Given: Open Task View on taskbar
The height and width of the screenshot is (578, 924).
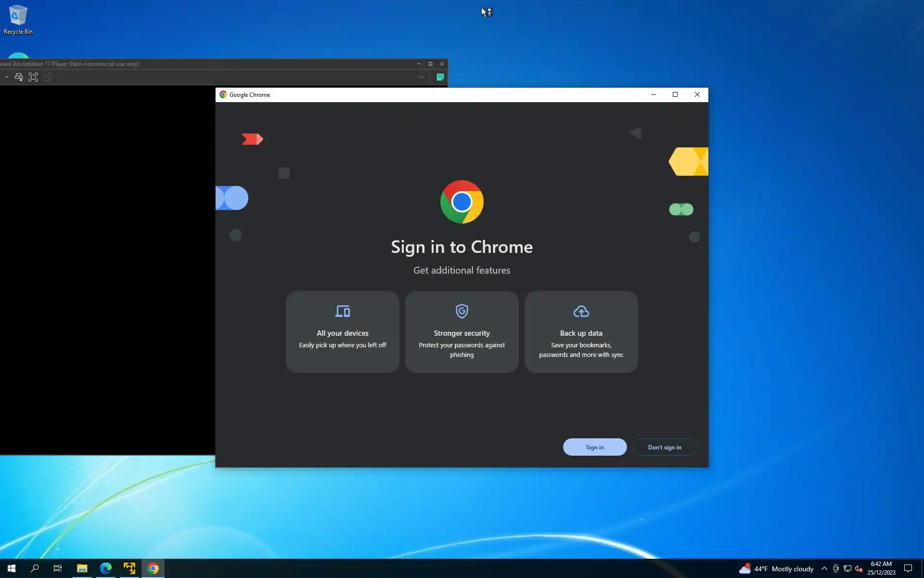Looking at the screenshot, I should (58, 568).
